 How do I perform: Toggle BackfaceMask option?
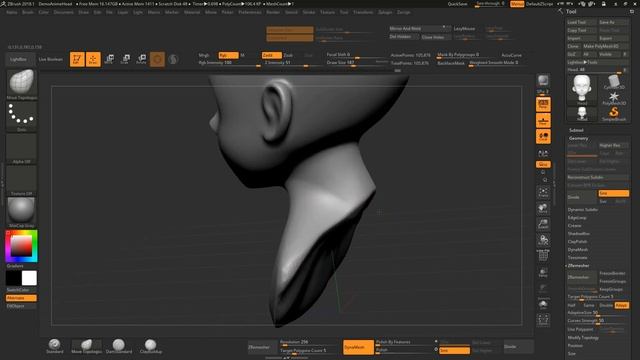point(451,63)
